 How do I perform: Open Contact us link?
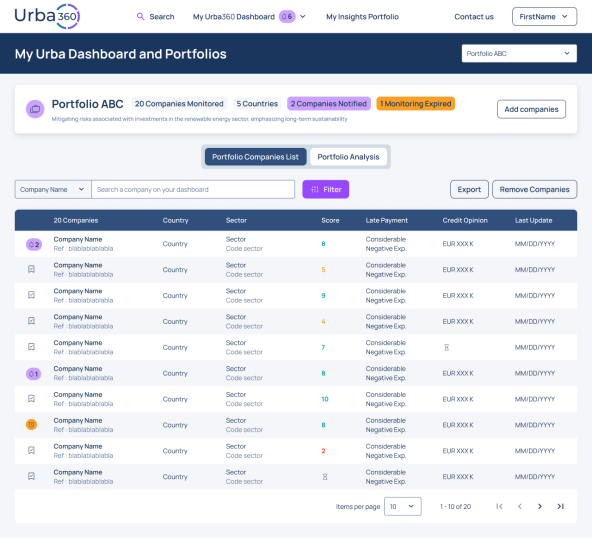coord(474,17)
